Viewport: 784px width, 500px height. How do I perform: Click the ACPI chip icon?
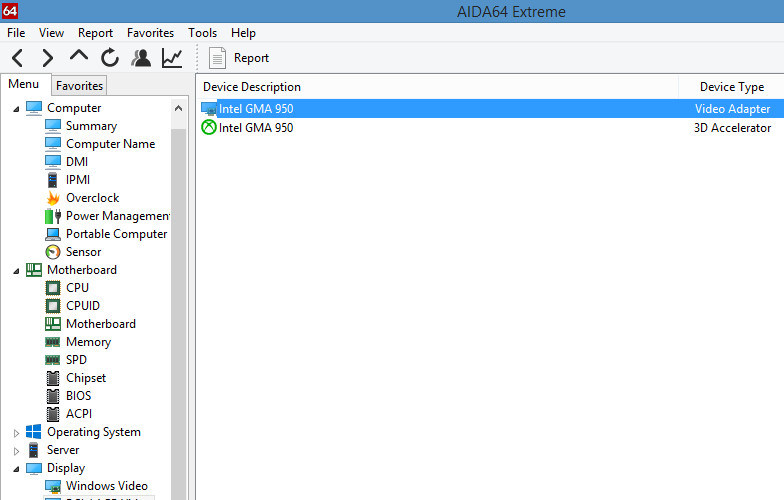click(52, 414)
